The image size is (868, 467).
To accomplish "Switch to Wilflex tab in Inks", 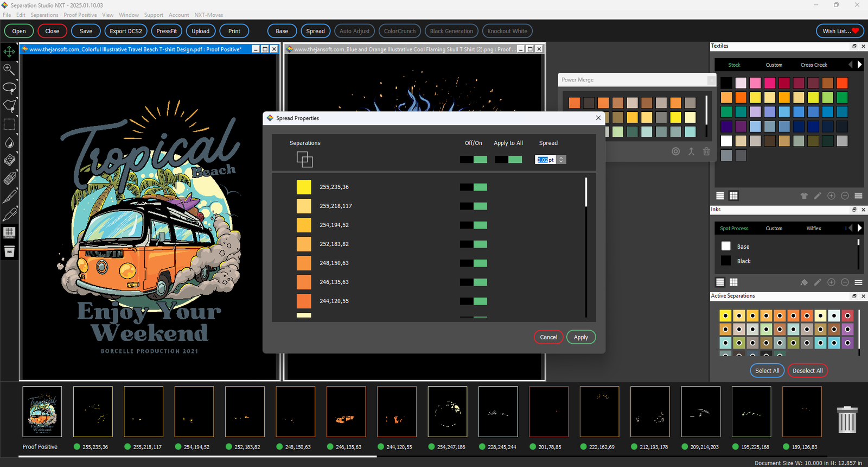I will coord(814,228).
